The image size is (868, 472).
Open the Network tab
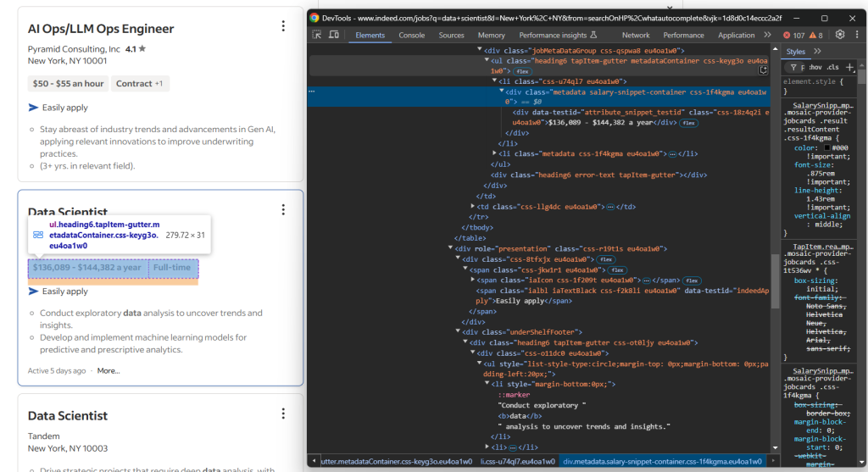click(x=636, y=35)
